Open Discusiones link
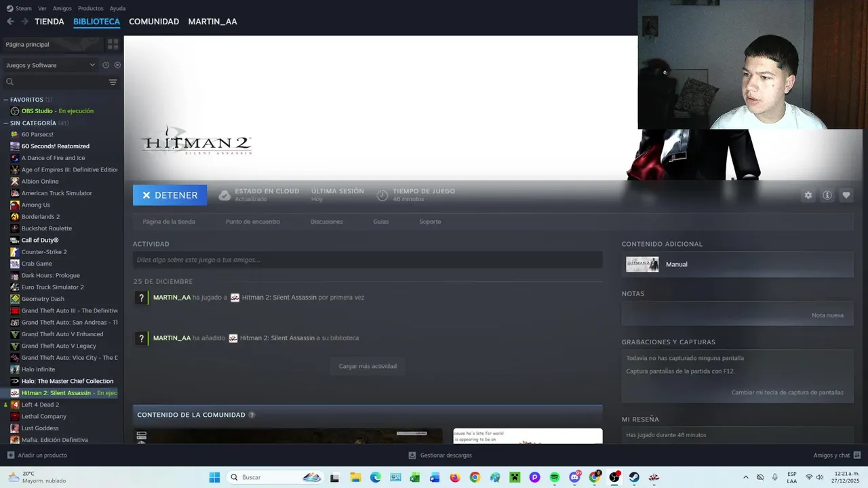 (326, 222)
